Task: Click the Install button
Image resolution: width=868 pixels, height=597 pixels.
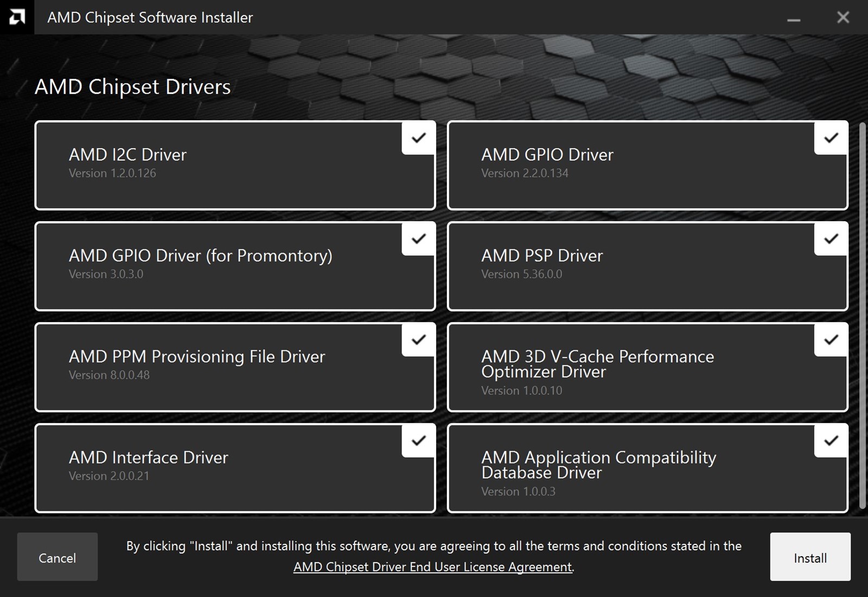Action: coord(810,557)
